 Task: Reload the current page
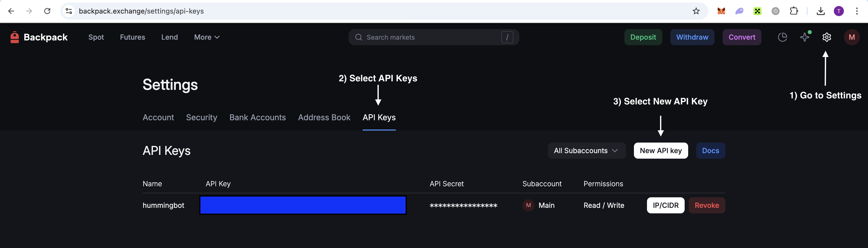(x=47, y=11)
